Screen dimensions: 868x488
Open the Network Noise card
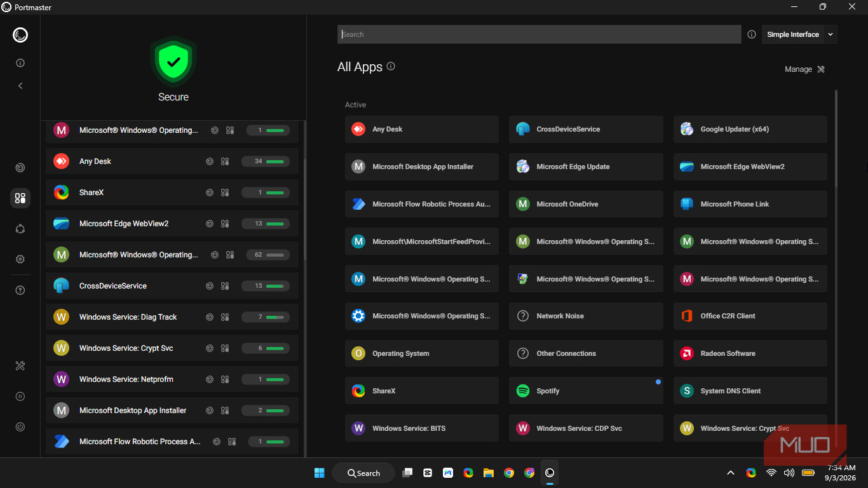coord(586,316)
